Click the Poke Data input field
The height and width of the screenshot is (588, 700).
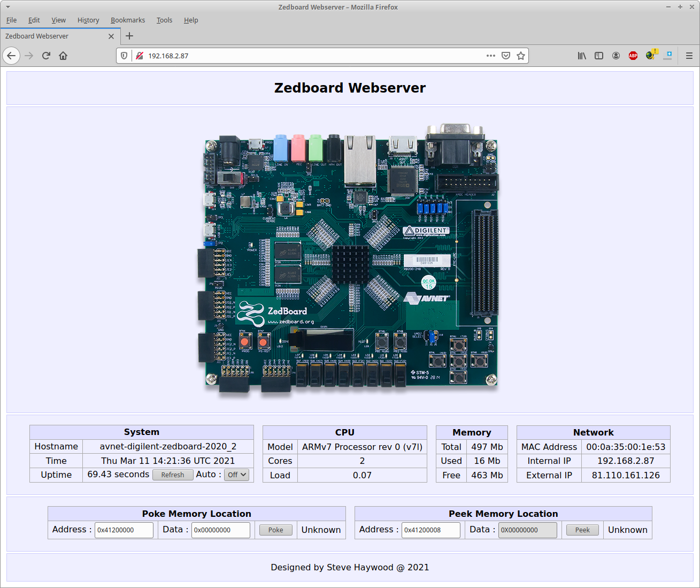coord(220,530)
